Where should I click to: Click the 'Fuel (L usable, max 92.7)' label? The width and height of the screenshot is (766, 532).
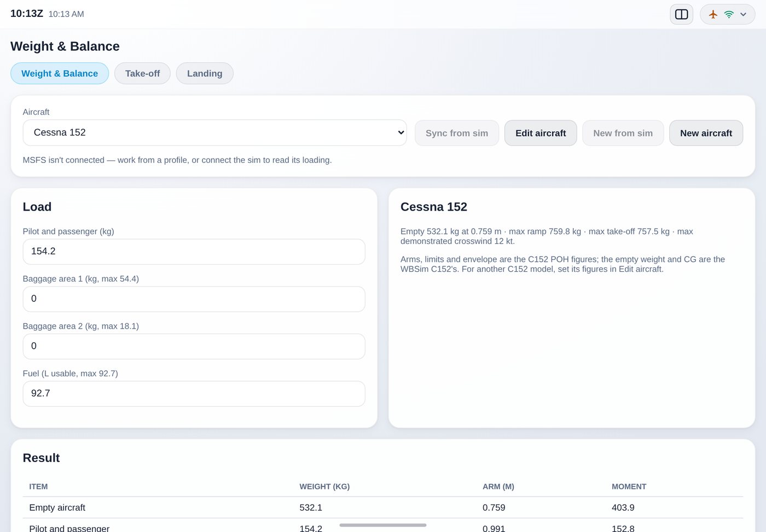click(x=71, y=373)
